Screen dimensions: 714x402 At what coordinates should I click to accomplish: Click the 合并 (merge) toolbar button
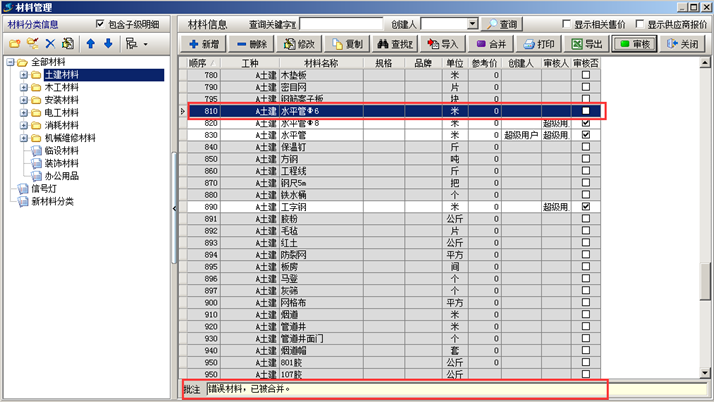point(491,45)
